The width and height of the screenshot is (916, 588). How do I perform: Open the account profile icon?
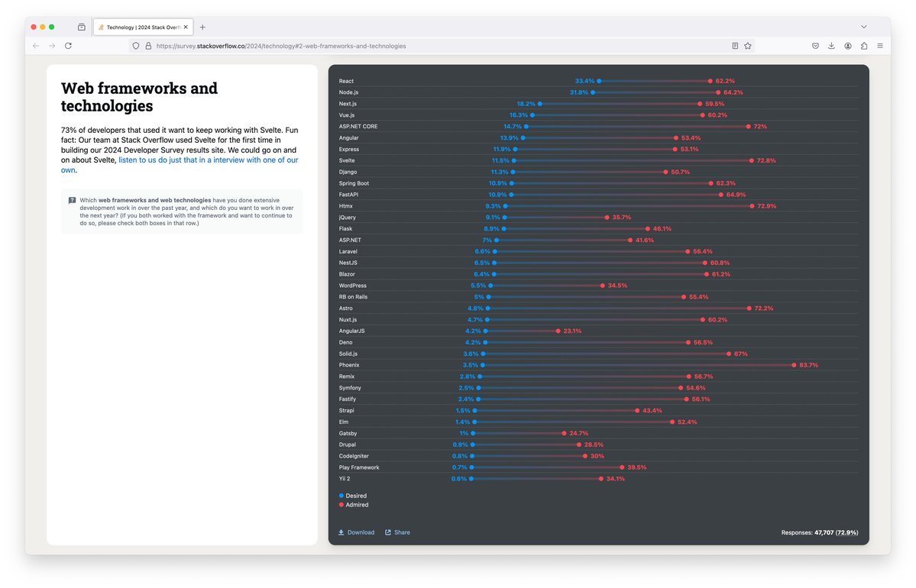tap(848, 46)
